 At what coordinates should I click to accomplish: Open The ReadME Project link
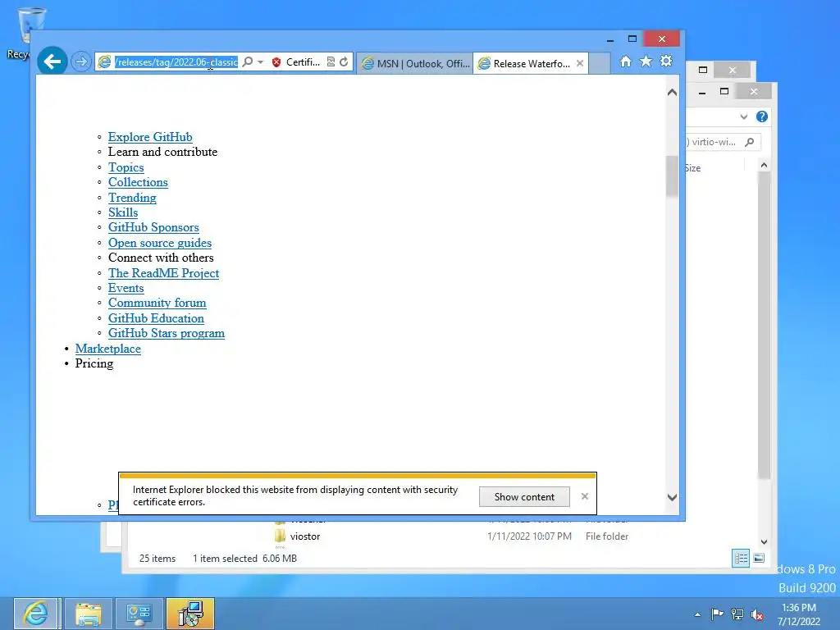click(163, 273)
